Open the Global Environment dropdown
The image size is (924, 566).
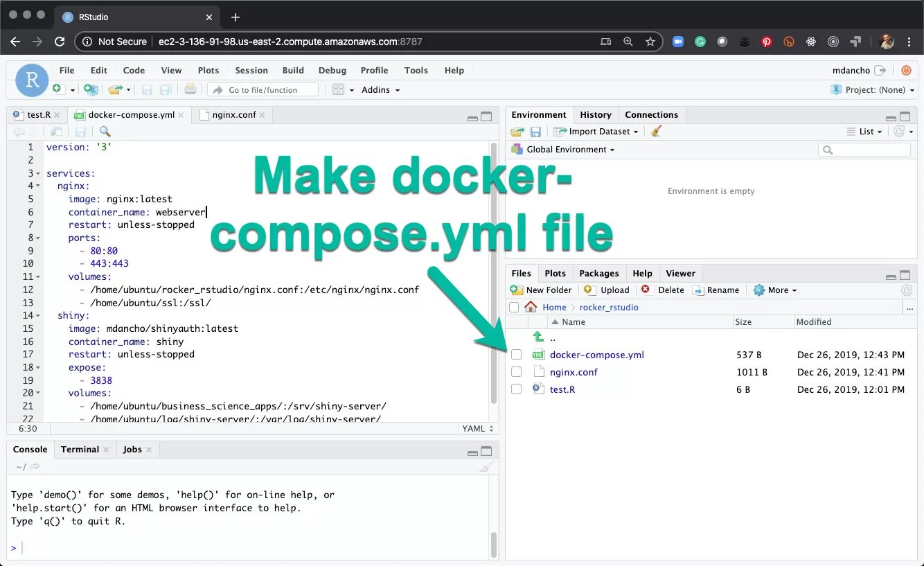562,149
